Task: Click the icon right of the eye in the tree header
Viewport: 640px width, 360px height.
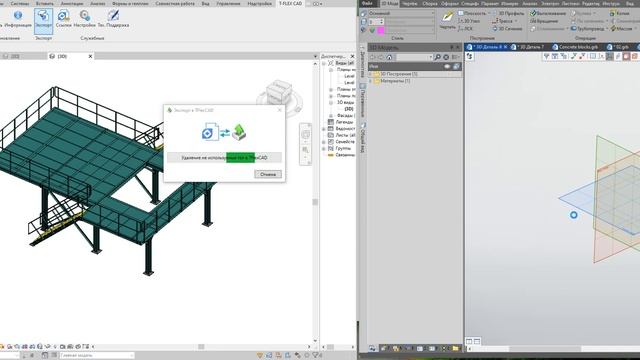Action: point(456,66)
